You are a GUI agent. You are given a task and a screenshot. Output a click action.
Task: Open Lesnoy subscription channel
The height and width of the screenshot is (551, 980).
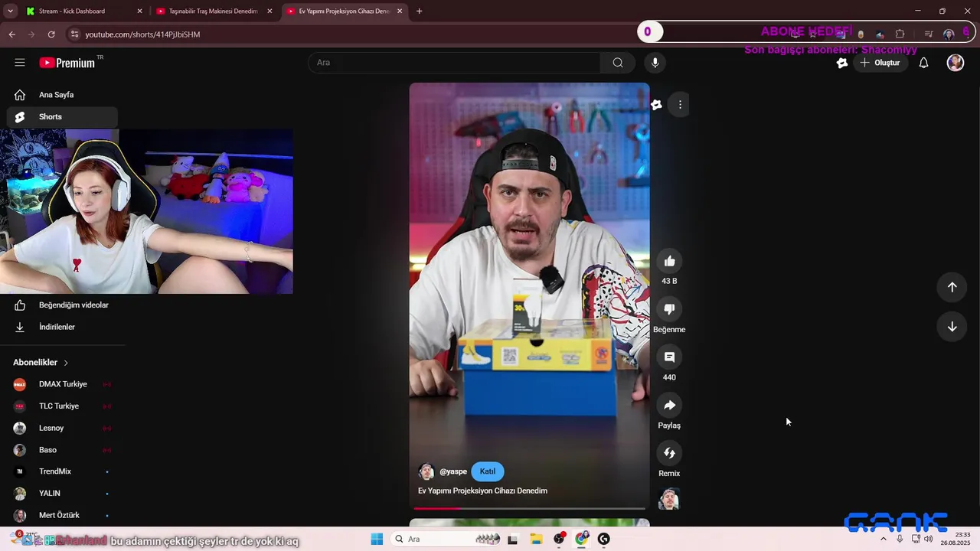[61, 428]
